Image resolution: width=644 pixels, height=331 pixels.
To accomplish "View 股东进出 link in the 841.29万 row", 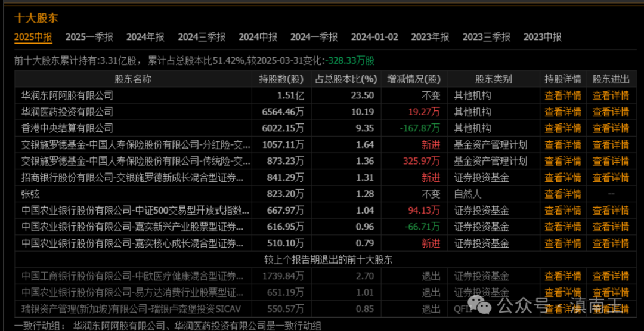I will tap(611, 177).
